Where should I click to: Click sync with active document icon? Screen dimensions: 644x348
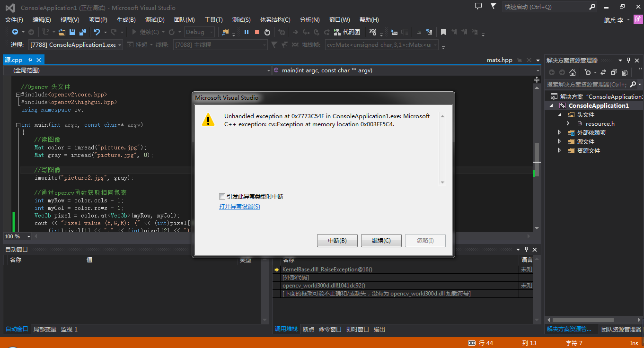coord(603,72)
